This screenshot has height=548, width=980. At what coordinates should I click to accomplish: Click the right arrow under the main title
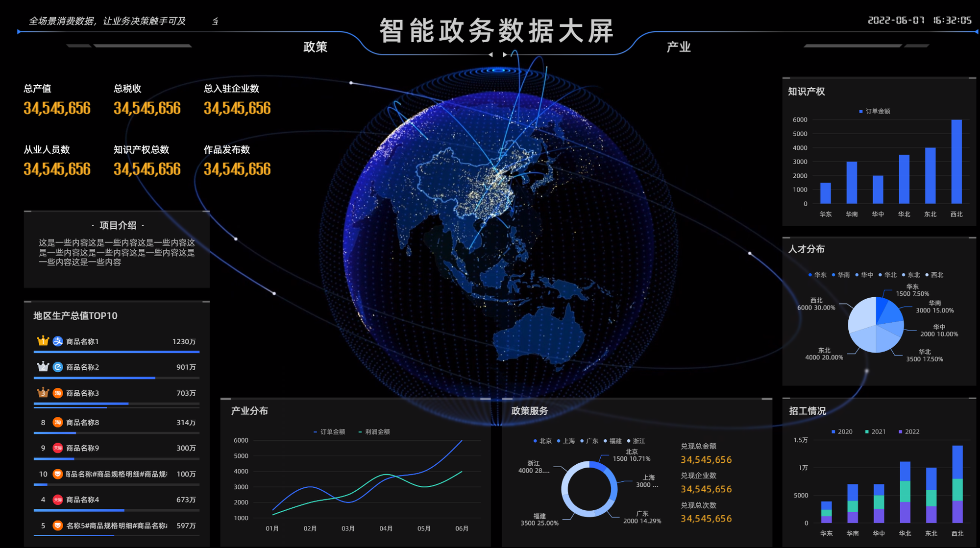(505, 55)
